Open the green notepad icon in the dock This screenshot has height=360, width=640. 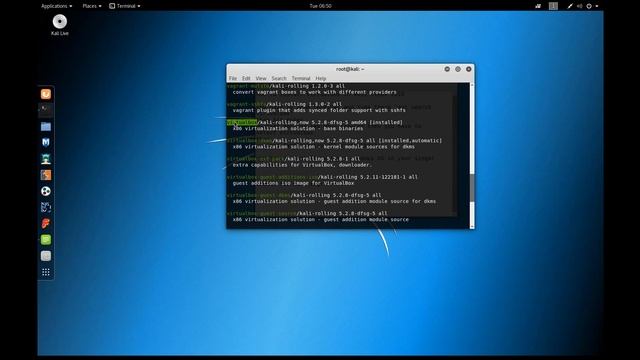coord(46,240)
